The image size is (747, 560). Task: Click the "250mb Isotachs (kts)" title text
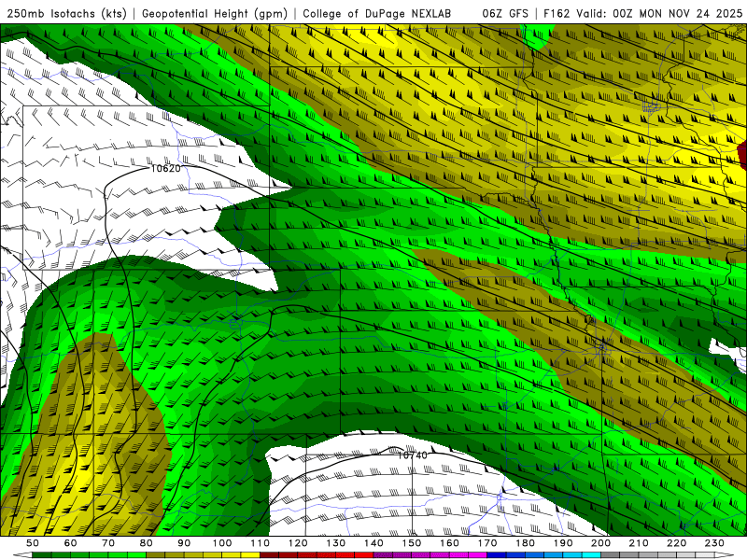pyautogui.click(x=66, y=14)
